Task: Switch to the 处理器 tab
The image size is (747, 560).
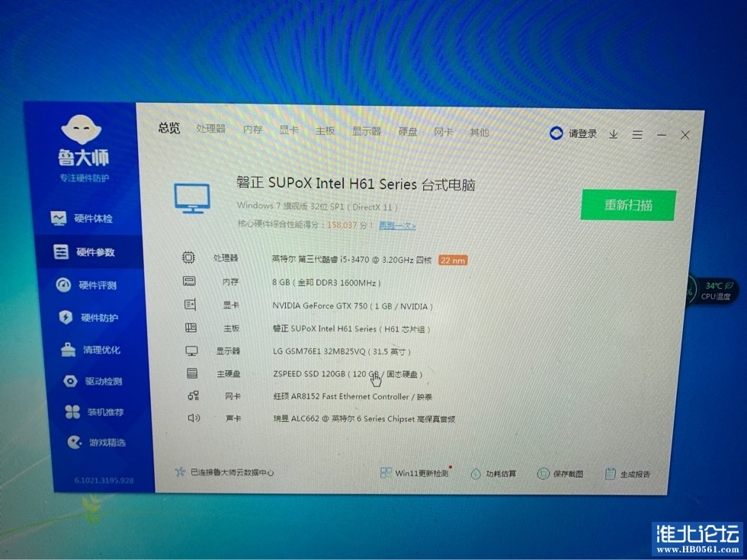Action: (211, 129)
